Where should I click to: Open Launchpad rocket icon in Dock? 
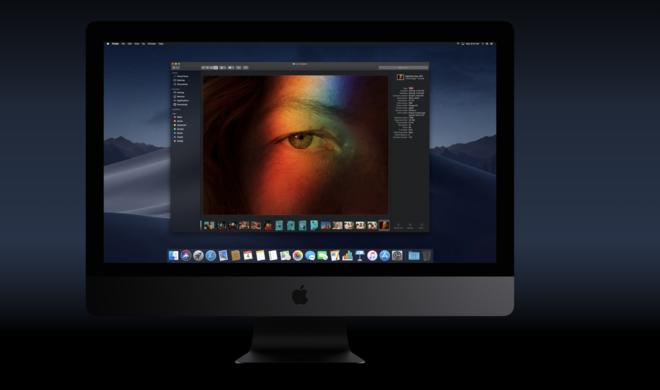tap(198, 255)
